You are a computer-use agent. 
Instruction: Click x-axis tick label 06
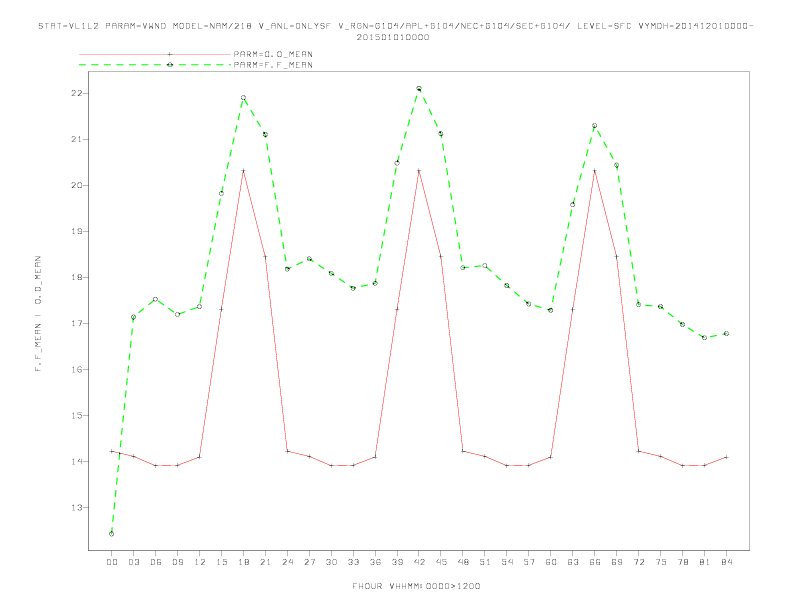(x=156, y=562)
